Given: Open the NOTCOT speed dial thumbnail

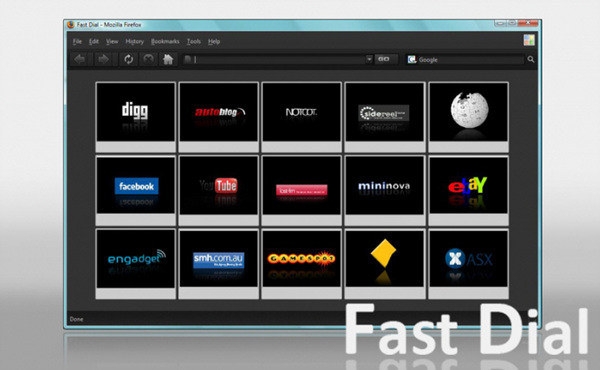Looking at the screenshot, I should (302, 117).
